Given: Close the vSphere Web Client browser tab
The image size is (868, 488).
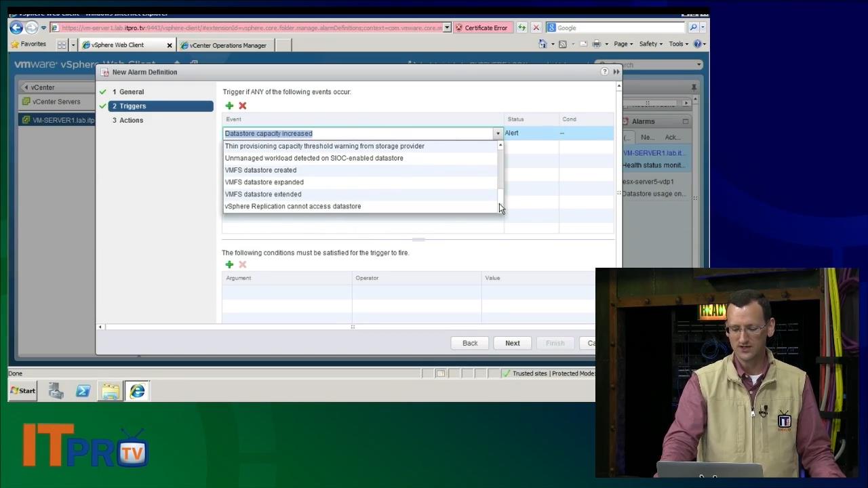Looking at the screenshot, I should (x=170, y=45).
